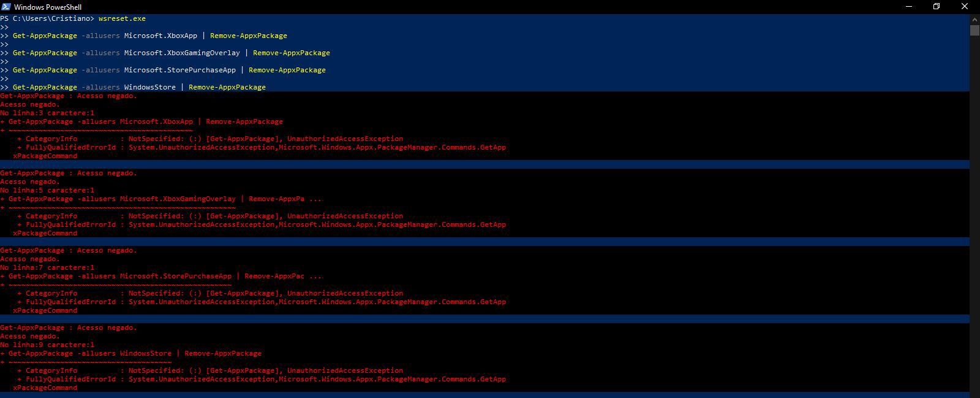
Task: Click 'Microsoft.XboxApp' in the typed command
Action: point(160,36)
